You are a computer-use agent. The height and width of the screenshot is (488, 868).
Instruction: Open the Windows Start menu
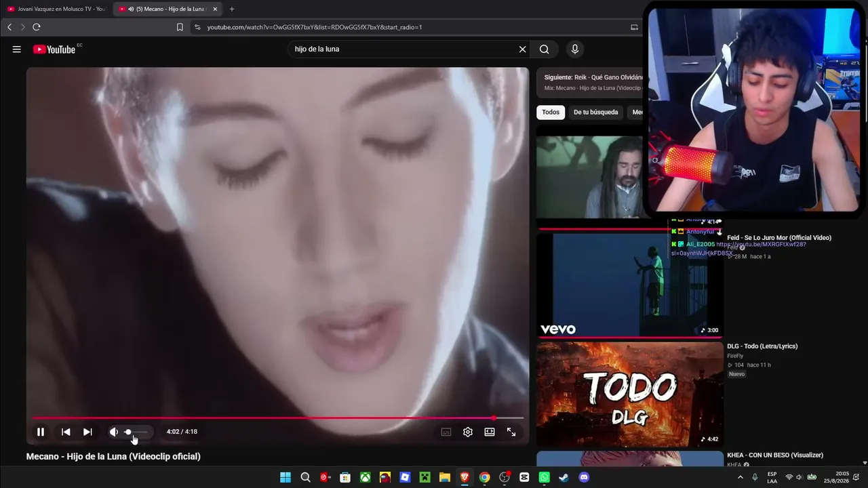tap(285, 477)
